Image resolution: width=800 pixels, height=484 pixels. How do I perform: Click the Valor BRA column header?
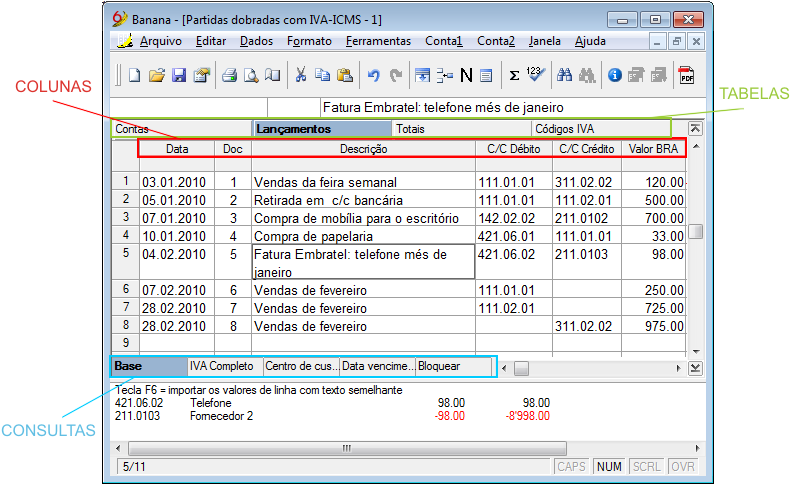(654, 149)
